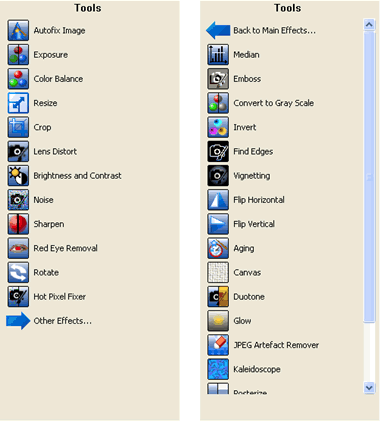380x422 pixels.
Task: Click the Other Effects... link text
Action: (x=63, y=321)
